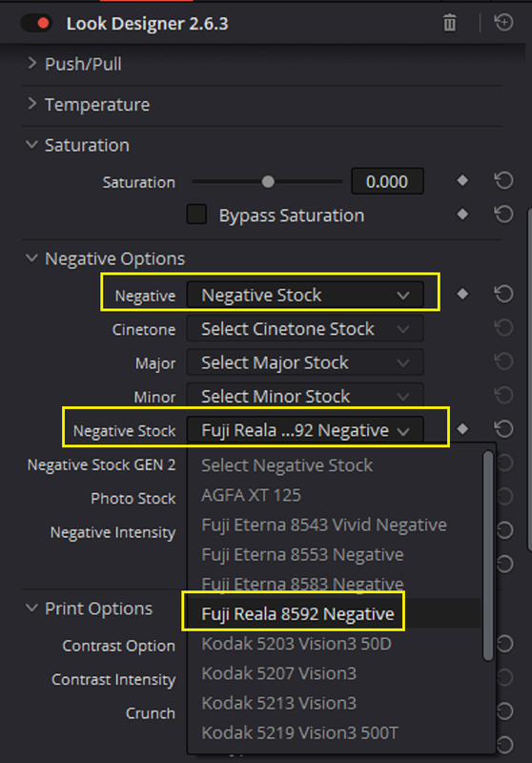The width and height of the screenshot is (532, 763).
Task: Add keyframe diamond for Saturation
Action: [x=462, y=181]
